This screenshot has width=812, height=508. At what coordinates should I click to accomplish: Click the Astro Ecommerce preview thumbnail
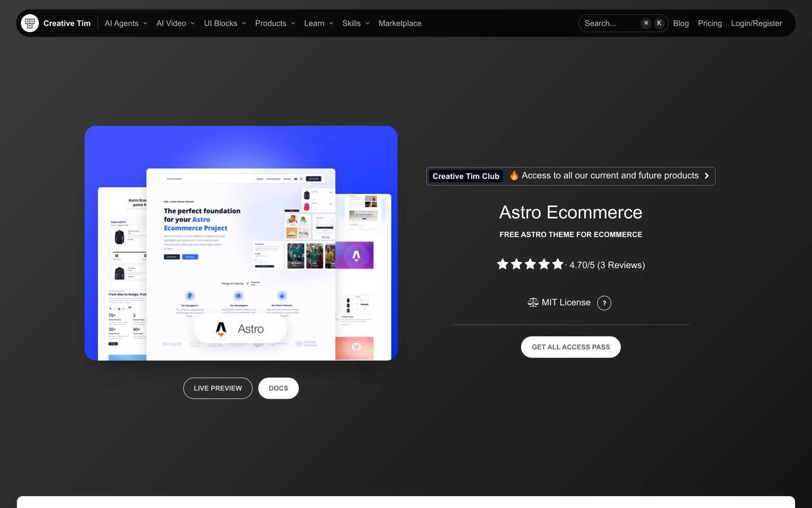pos(241,243)
